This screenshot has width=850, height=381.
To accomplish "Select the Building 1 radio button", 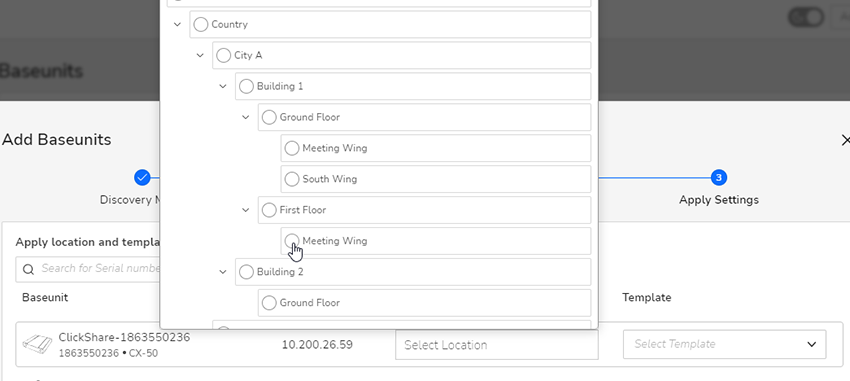I will pyautogui.click(x=247, y=86).
